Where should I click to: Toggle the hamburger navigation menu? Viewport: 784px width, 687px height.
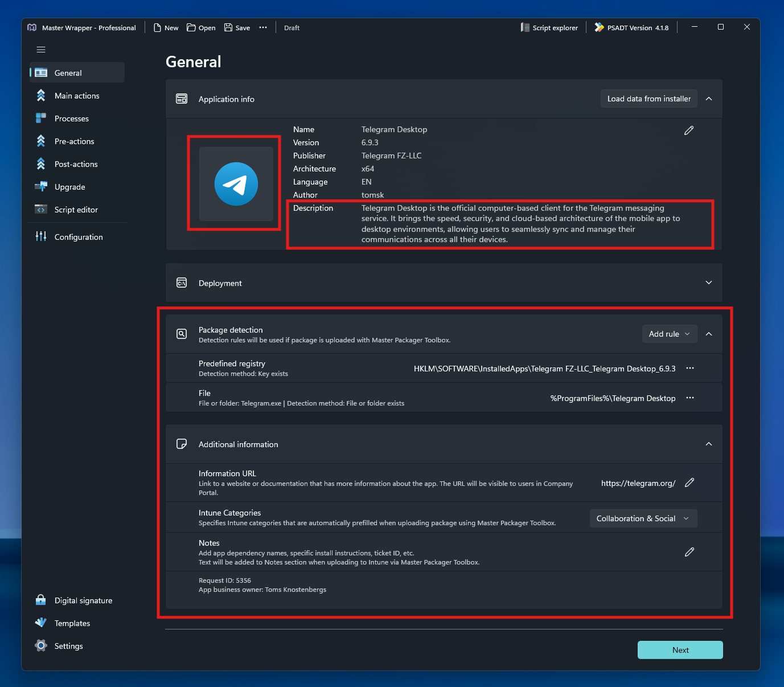[x=41, y=50]
